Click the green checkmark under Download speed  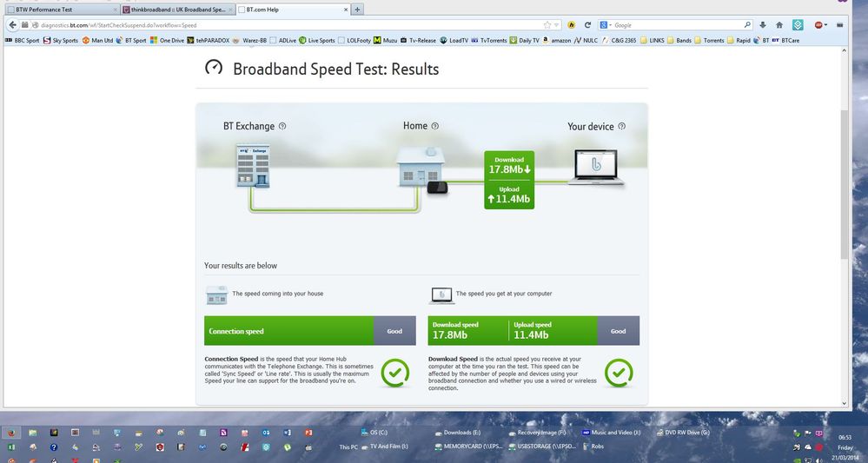coord(619,373)
